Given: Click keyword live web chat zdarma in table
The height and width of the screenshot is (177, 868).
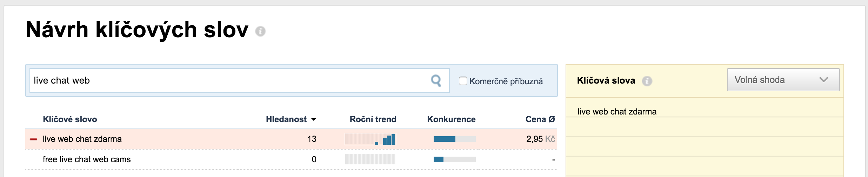Looking at the screenshot, I should tap(82, 139).
